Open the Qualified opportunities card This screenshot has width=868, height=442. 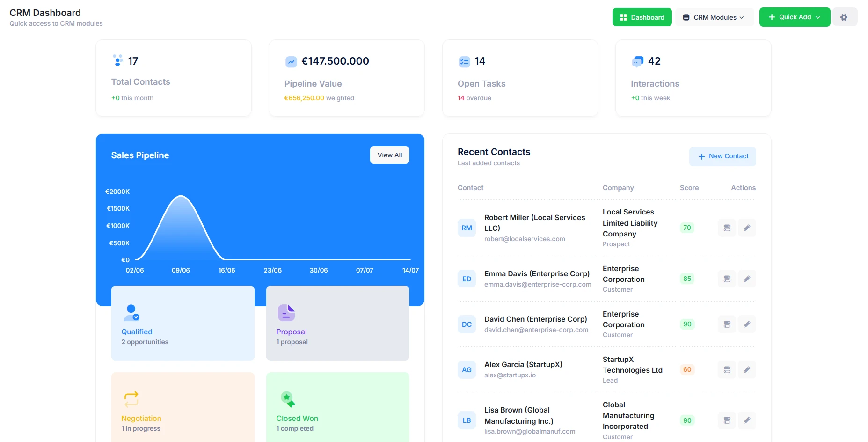click(x=183, y=323)
